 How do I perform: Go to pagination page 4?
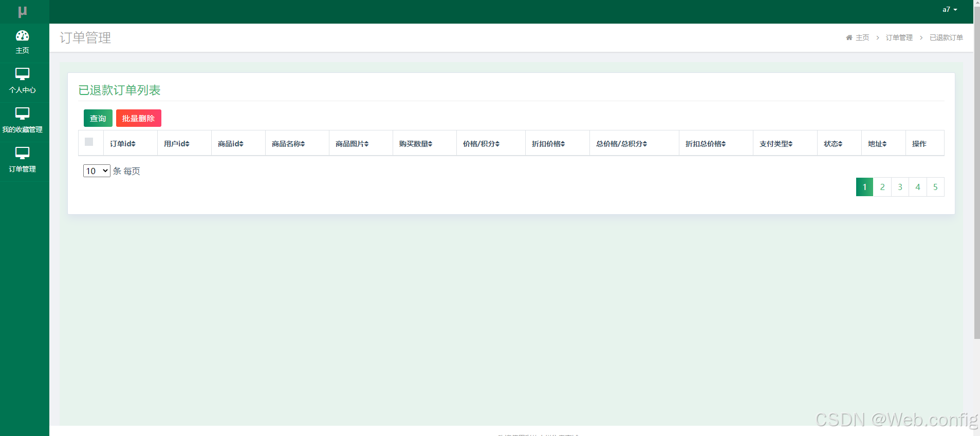click(x=918, y=187)
